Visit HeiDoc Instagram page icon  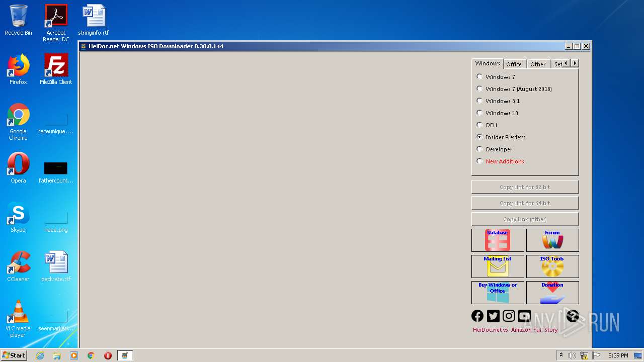click(x=509, y=316)
